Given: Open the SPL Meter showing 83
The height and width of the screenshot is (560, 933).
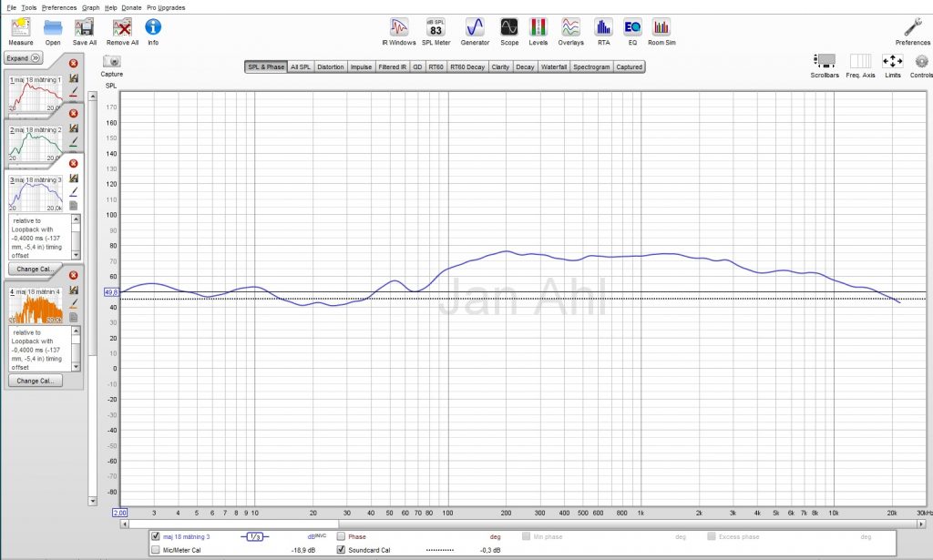Looking at the screenshot, I should (x=436, y=27).
